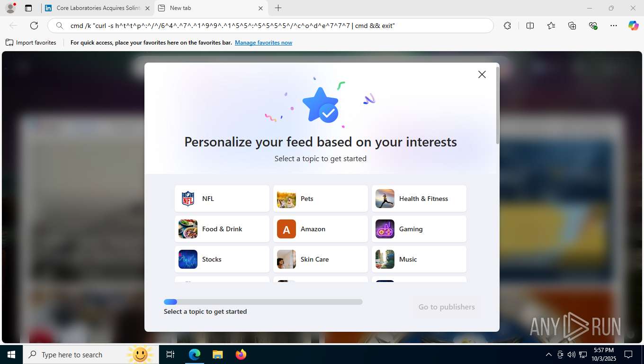The height and width of the screenshot is (364, 644).
Task: Select the Amazon topic
Action: (321, 229)
